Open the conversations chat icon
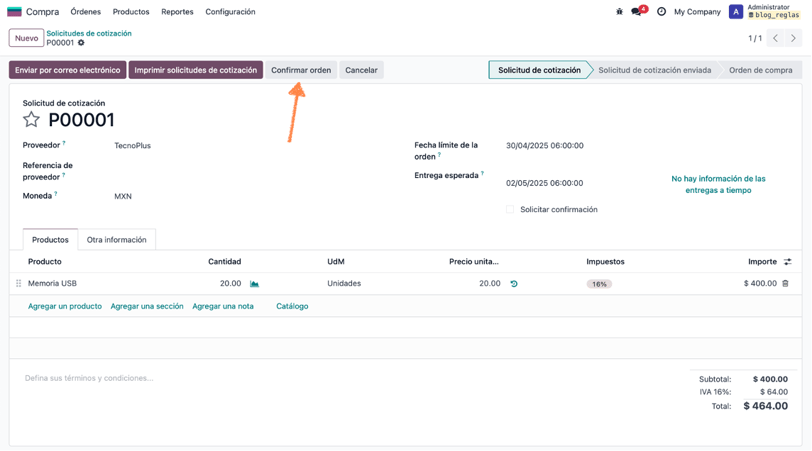Viewport: 812px width, 451px height. coord(636,11)
